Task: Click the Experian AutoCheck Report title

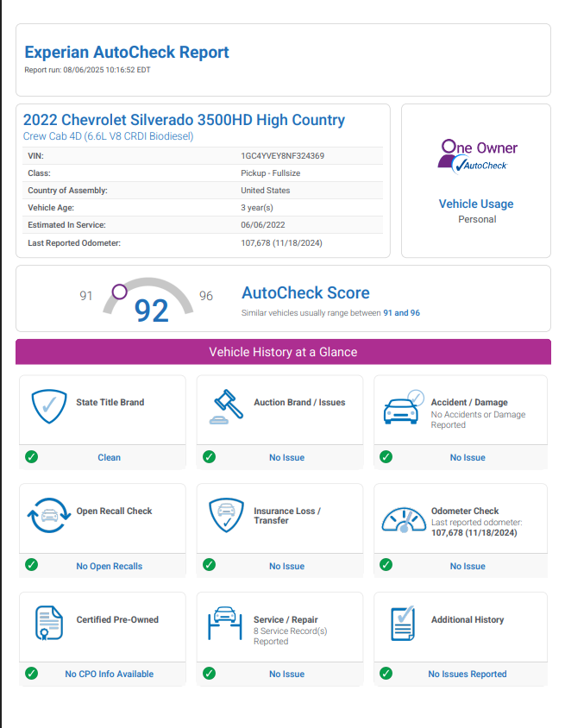Action: 127,53
